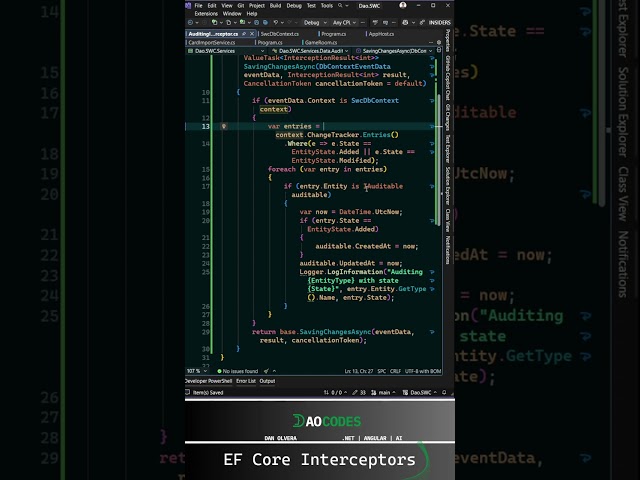The image size is (640, 480).
Task: Open the Properties side panel tab
Action: point(448,41)
